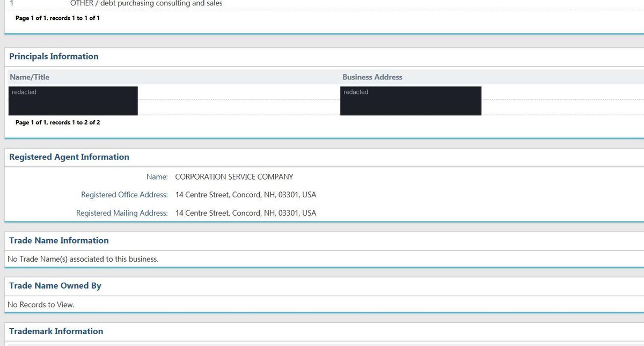The image size is (644, 346).
Task: Click the Business Address column header
Action: pos(372,77)
